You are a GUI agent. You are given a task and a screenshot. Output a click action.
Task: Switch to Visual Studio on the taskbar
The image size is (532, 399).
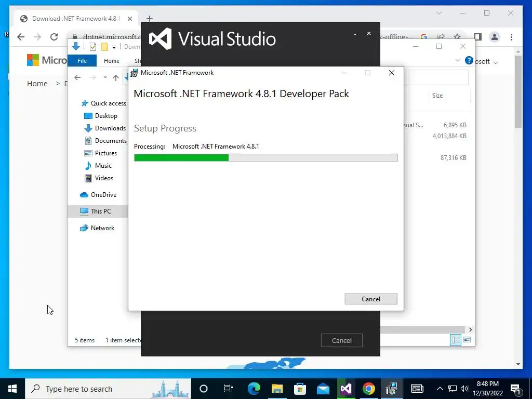346,389
